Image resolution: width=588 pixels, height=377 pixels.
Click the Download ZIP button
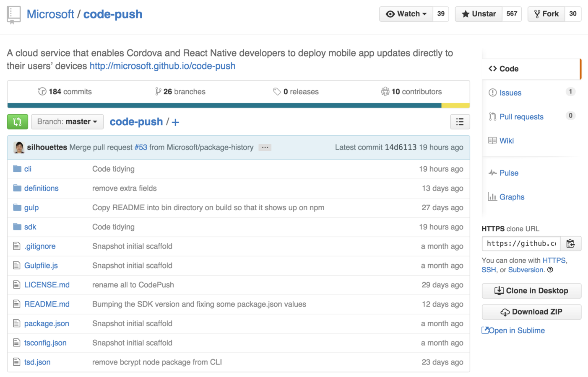tap(531, 312)
